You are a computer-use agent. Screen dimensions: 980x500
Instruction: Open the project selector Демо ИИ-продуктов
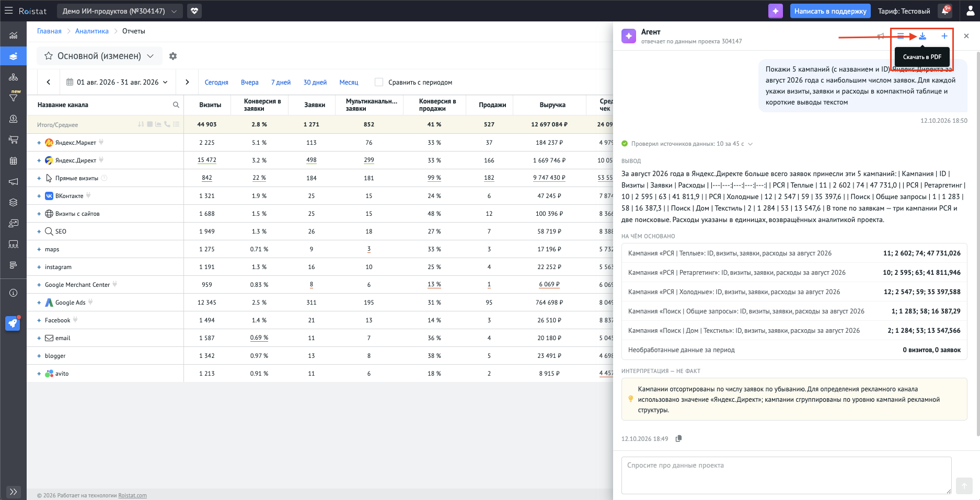(120, 10)
